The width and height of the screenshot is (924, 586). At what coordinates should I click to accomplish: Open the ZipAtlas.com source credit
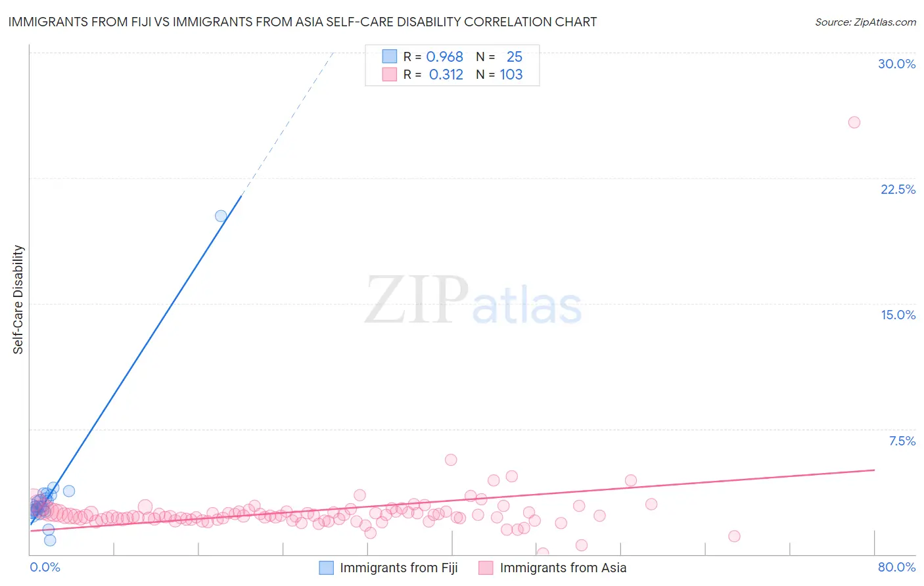pos(866,22)
